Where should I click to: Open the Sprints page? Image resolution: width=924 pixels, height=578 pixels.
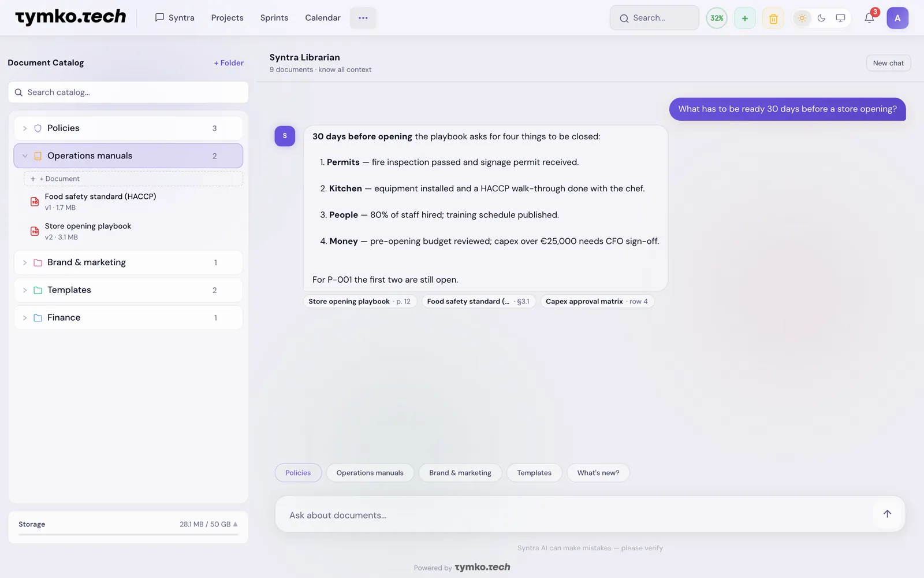tap(274, 18)
